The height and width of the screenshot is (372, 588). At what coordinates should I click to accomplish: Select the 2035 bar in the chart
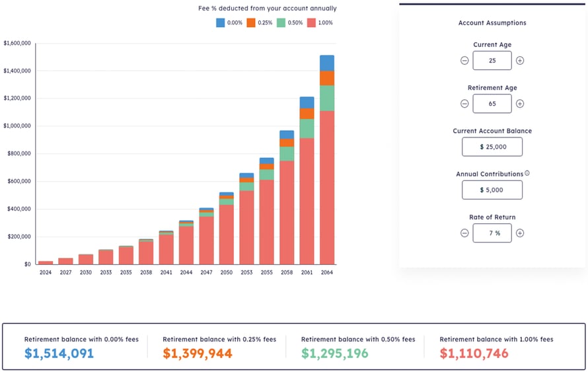click(x=126, y=255)
